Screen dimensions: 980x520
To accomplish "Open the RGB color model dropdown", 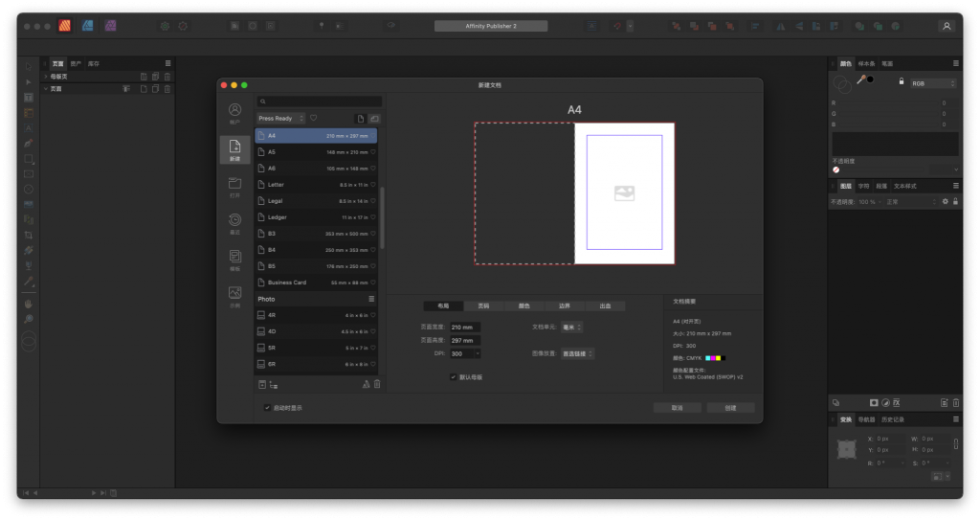I will [933, 83].
